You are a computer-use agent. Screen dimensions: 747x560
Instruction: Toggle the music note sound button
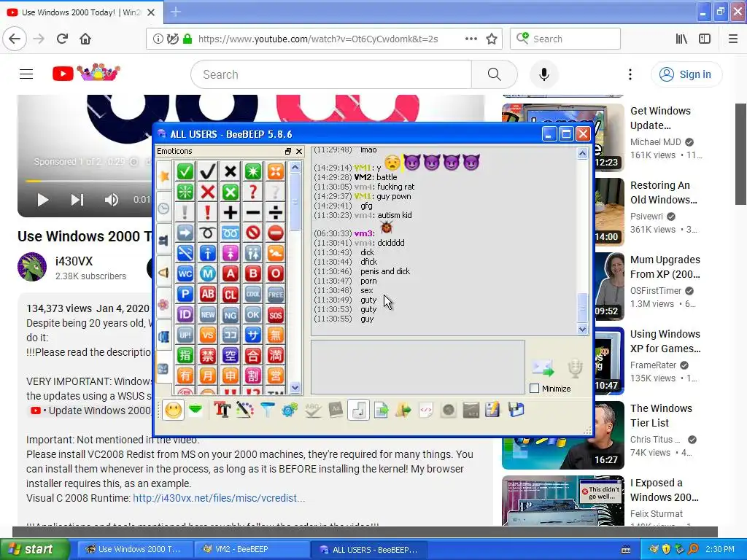pos(358,410)
